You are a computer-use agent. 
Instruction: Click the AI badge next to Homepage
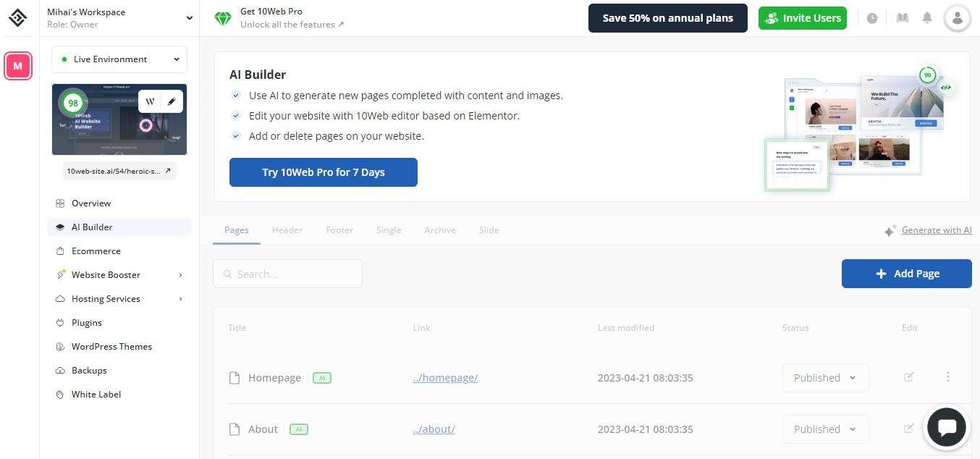[322, 378]
